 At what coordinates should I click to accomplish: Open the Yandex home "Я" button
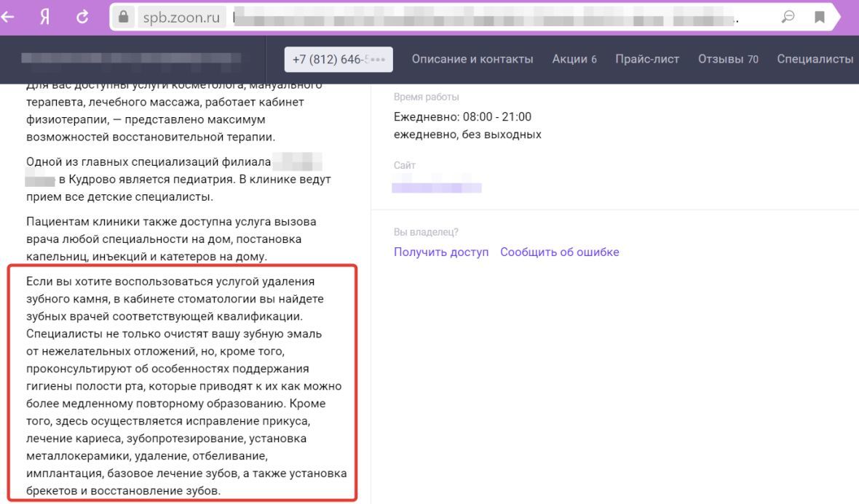coord(44,16)
